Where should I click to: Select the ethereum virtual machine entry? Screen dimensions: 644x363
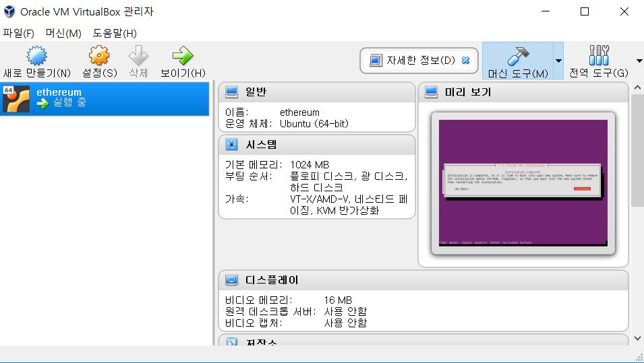105,98
